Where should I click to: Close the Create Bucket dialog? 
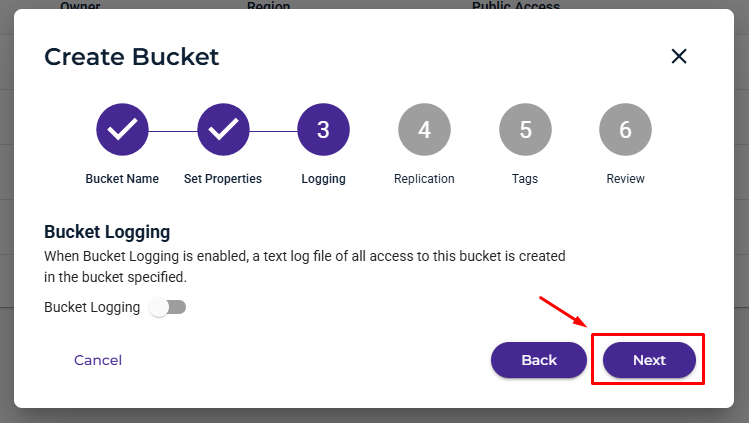pyautogui.click(x=679, y=56)
